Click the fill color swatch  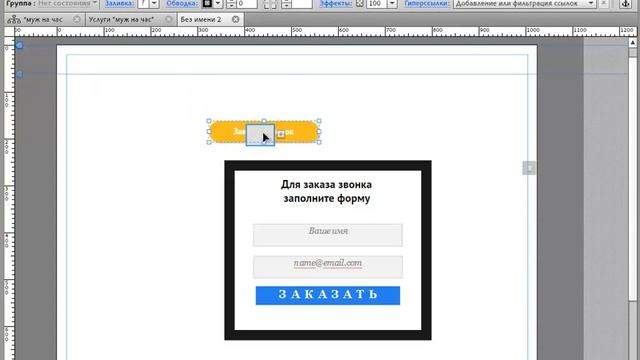point(143,4)
